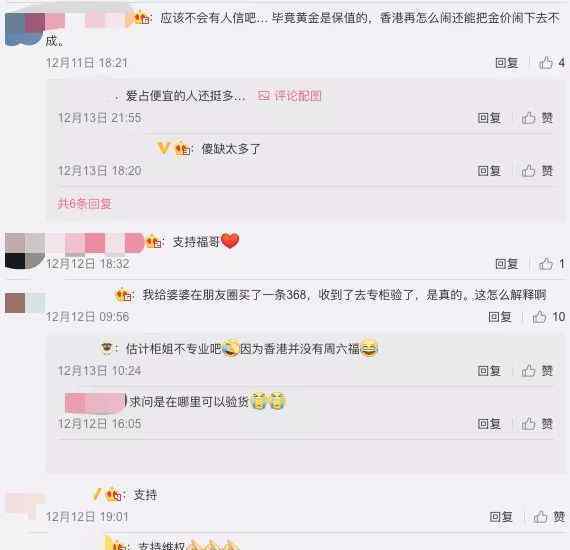570x550 pixels.
Task: Like the 支持 comment from 12月12日 19:01
Action: tap(549, 517)
